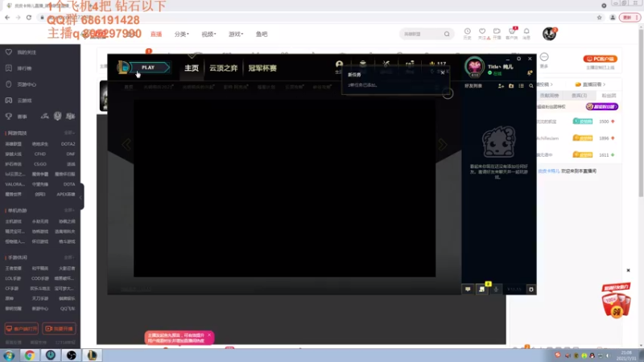
Task: Open the 冠军杯赛 tab
Action: click(x=262, y=68)
